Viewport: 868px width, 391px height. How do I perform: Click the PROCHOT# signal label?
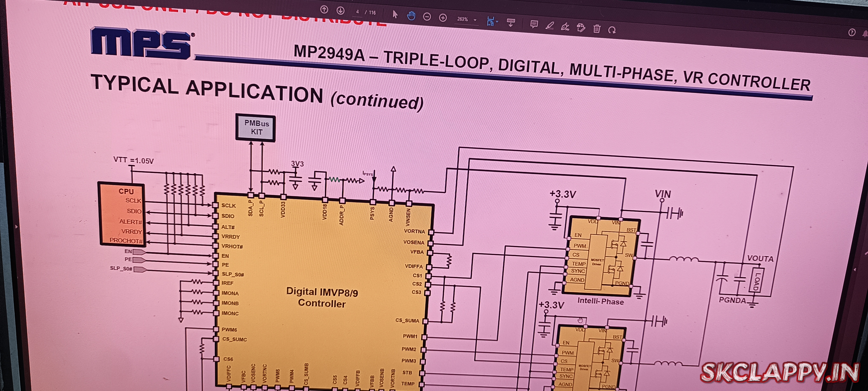tap(126, 241)
